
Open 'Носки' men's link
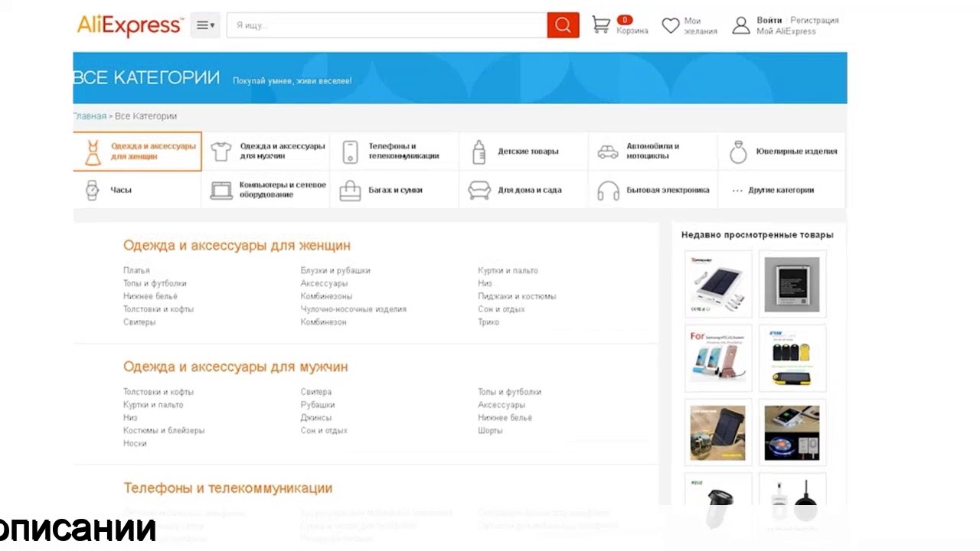[x=135, y=444]
